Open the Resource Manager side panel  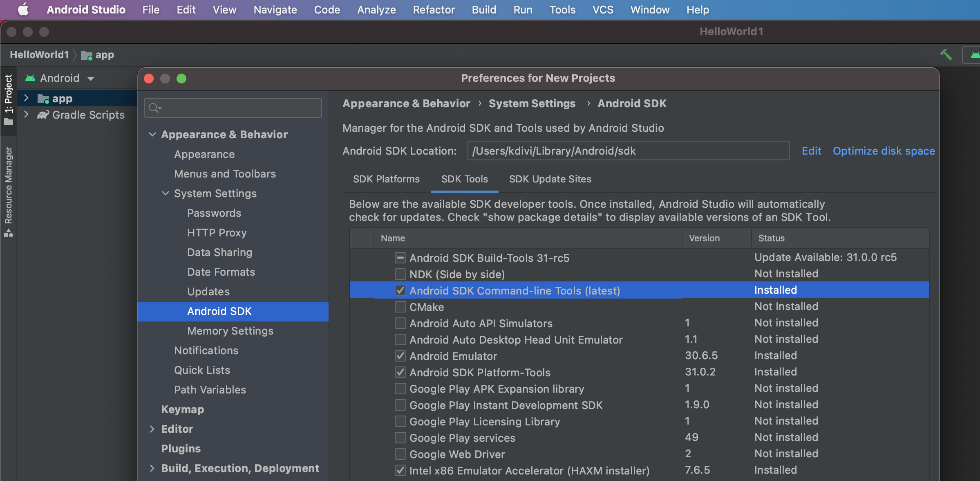click(9, 192)
